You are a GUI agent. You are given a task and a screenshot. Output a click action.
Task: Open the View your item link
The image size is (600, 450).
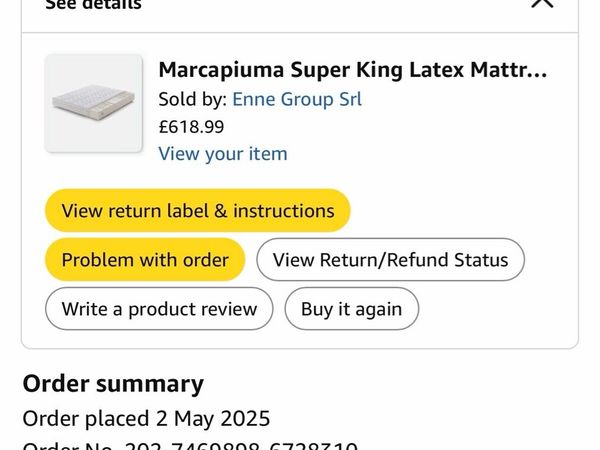(x=223, y=154)
